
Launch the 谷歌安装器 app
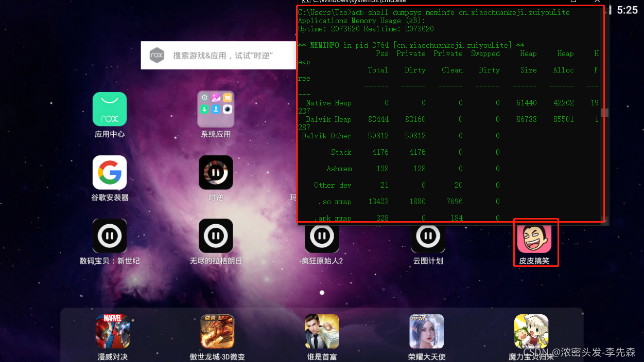tap(110, 172)
